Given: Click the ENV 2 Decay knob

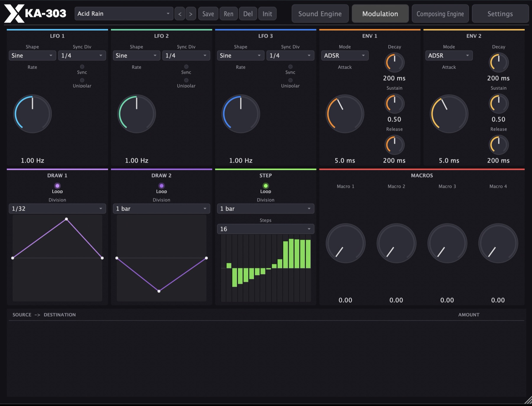Looking at the screenshot, I should [499, 63].
